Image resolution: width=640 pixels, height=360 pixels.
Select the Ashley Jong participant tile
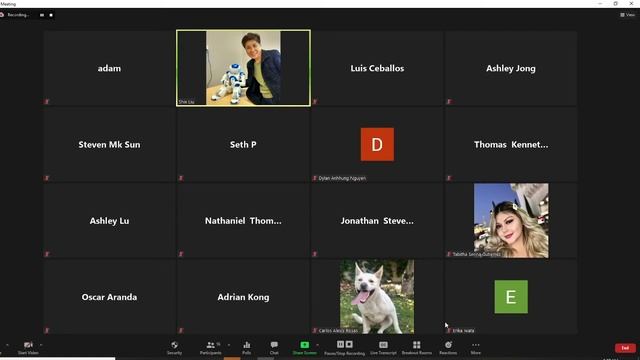(511, 68)
